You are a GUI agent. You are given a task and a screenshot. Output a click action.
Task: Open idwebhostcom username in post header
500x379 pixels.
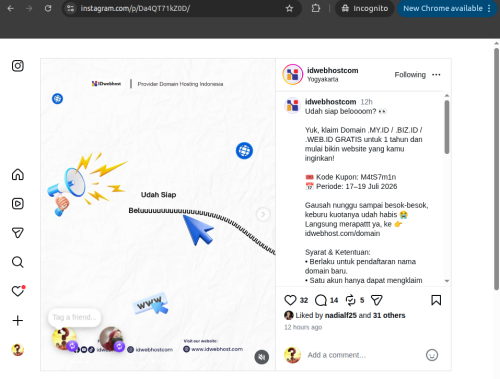pos(332,70)
